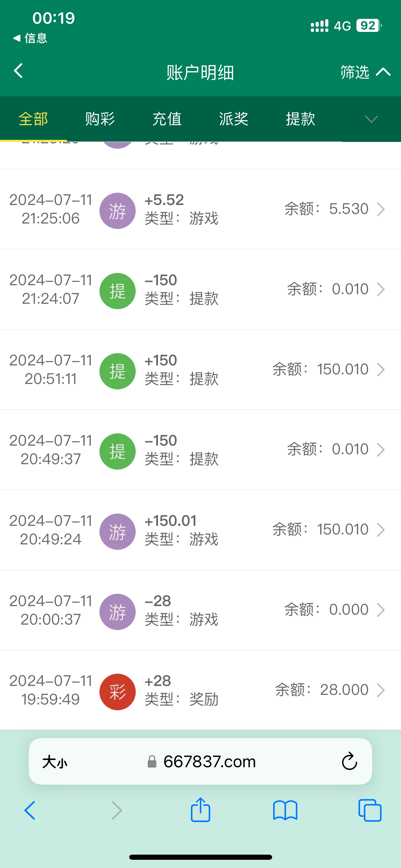Select the 提款 tab
Screen dimensions: 401x868
(x=301, y=119)
